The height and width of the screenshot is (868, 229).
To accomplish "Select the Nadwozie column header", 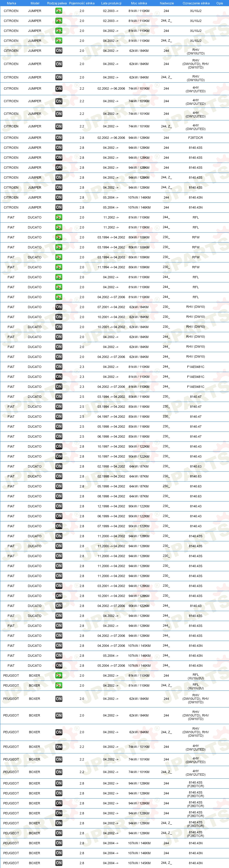I will tap(167, 4).
